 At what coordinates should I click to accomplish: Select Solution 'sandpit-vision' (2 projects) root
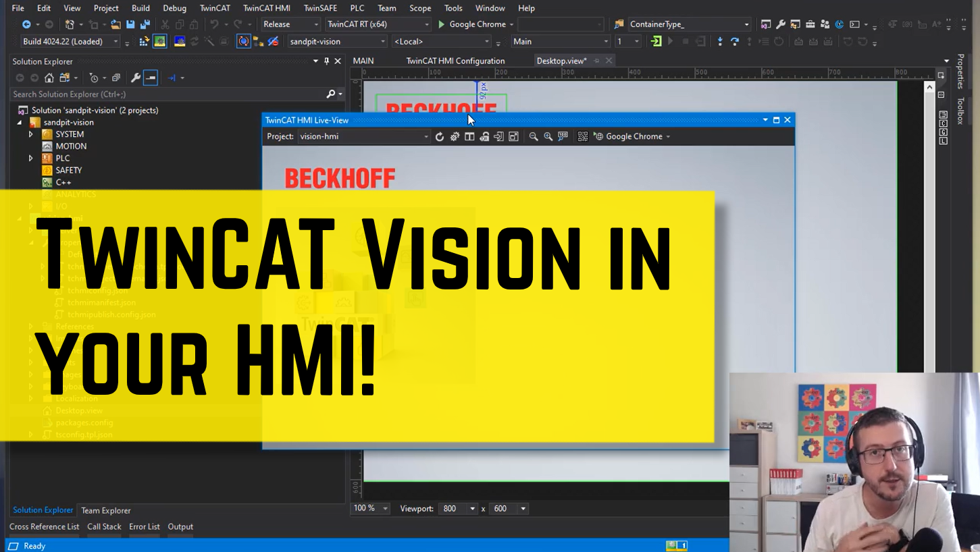click(x=95, y=111)
